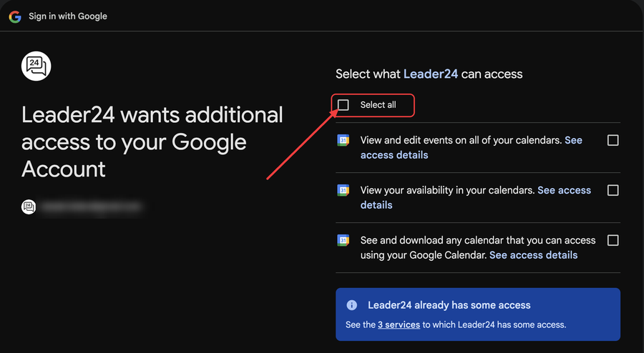Tick the Select all checkbox
The height and width of the screenshot is (353, 644).
click(343, 105)
